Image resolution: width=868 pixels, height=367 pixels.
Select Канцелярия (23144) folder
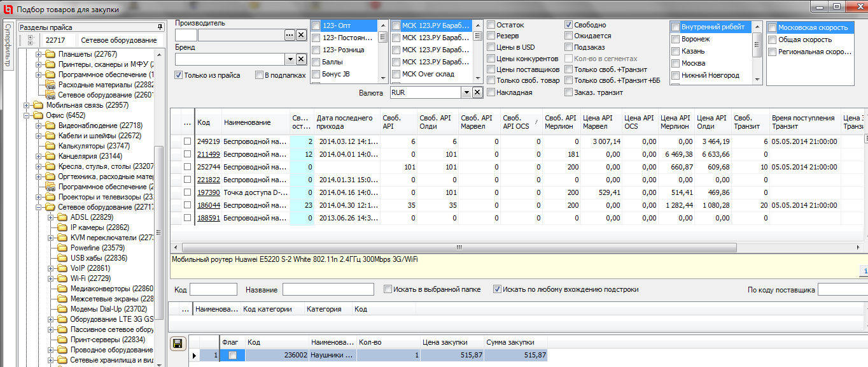(x=90, y=156)
